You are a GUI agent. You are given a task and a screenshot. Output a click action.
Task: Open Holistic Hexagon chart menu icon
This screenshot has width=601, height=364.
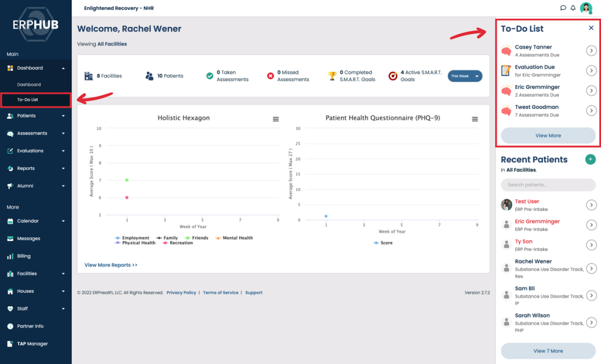(276, 119)
